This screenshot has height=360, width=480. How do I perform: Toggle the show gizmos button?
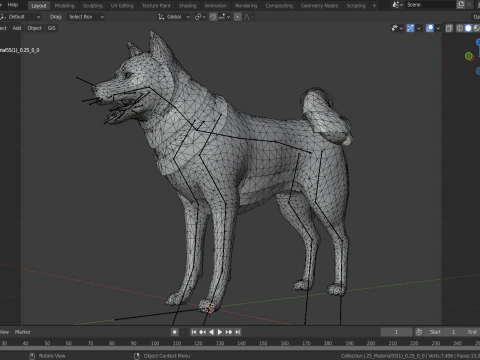click(410, 28)
